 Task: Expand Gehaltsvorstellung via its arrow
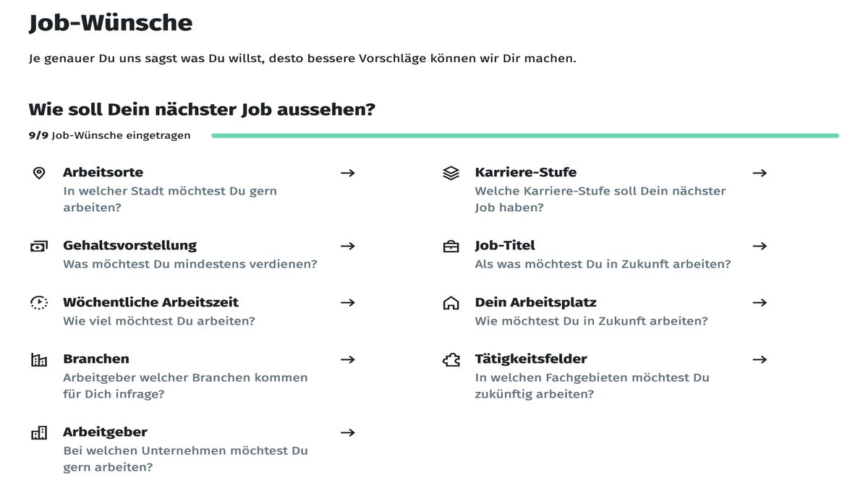pos(348,246)
